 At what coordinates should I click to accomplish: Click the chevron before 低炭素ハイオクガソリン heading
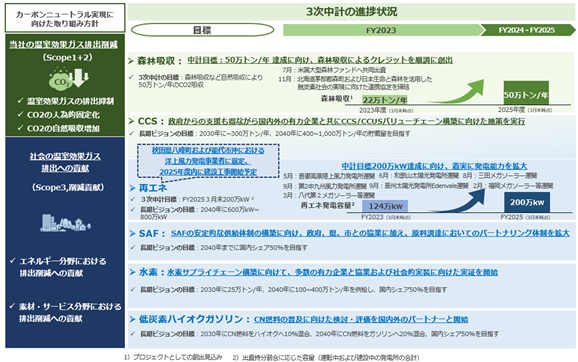132,319
